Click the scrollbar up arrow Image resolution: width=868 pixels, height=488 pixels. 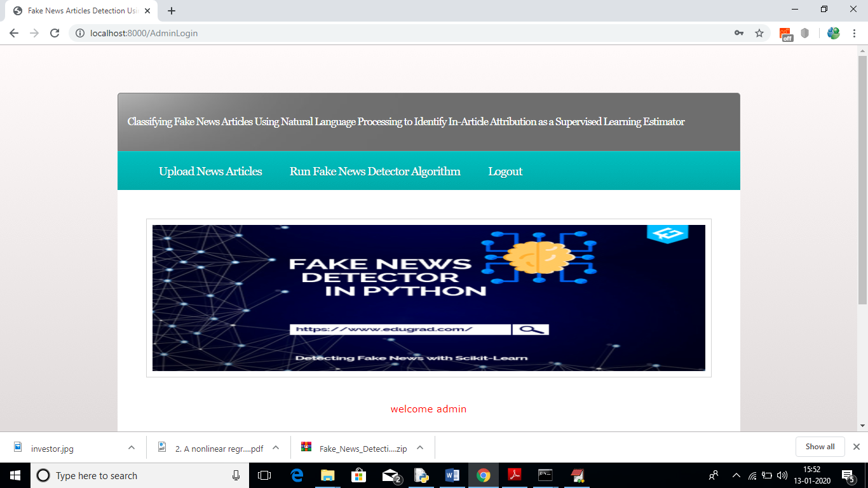[862, 50]
